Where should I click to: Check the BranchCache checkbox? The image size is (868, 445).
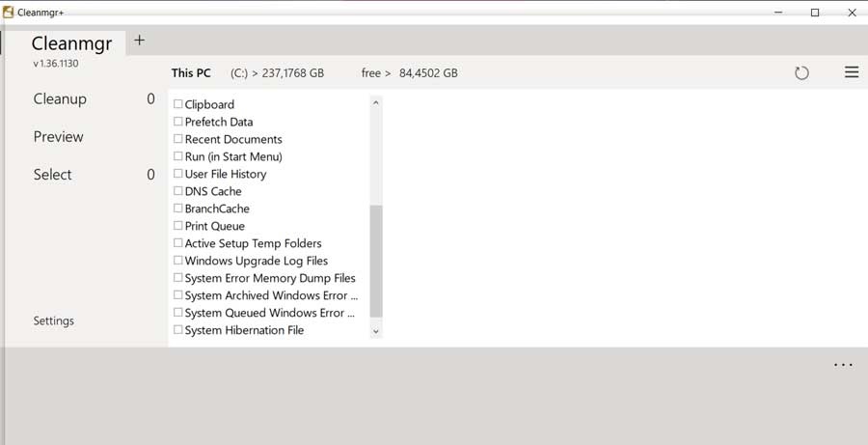pyautogui.click(x=177, y=208)
